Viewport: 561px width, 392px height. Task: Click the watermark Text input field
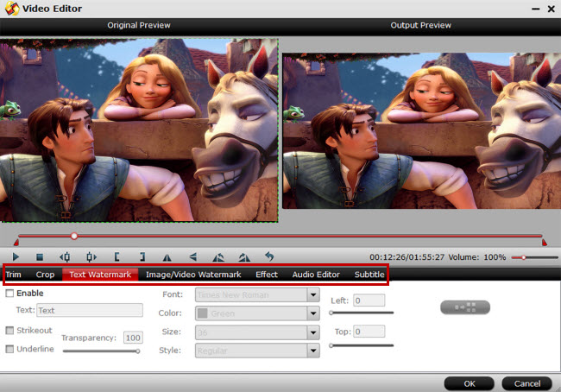(90, 310)
